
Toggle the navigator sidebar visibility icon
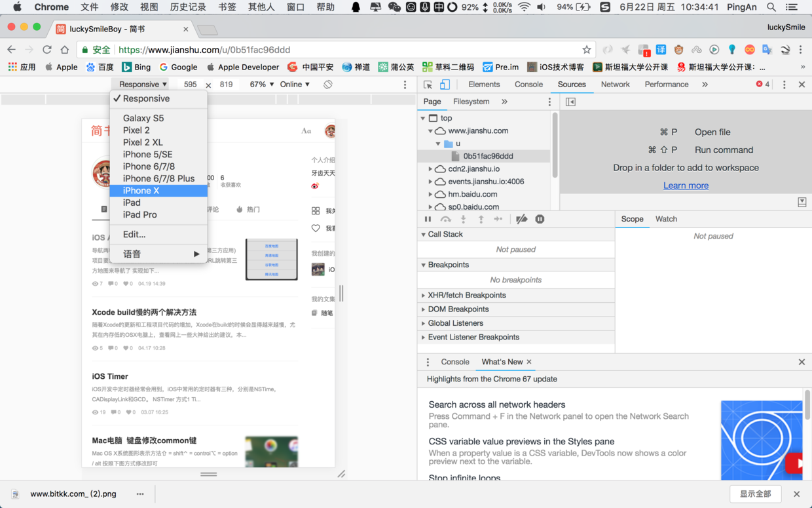(x=570, y=102)
